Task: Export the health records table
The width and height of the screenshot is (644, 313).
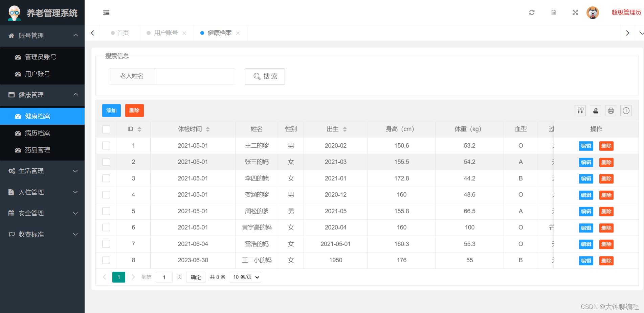Action: coord(595,111)
